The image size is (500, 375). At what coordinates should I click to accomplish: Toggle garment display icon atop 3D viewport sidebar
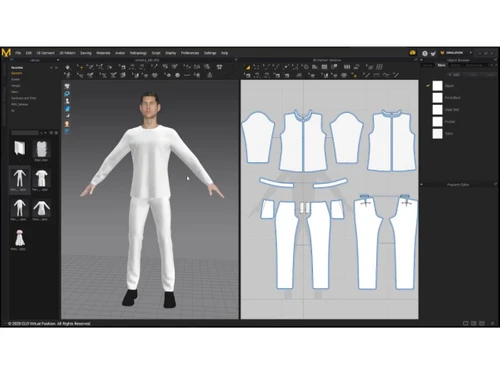[x=67, y=86]
